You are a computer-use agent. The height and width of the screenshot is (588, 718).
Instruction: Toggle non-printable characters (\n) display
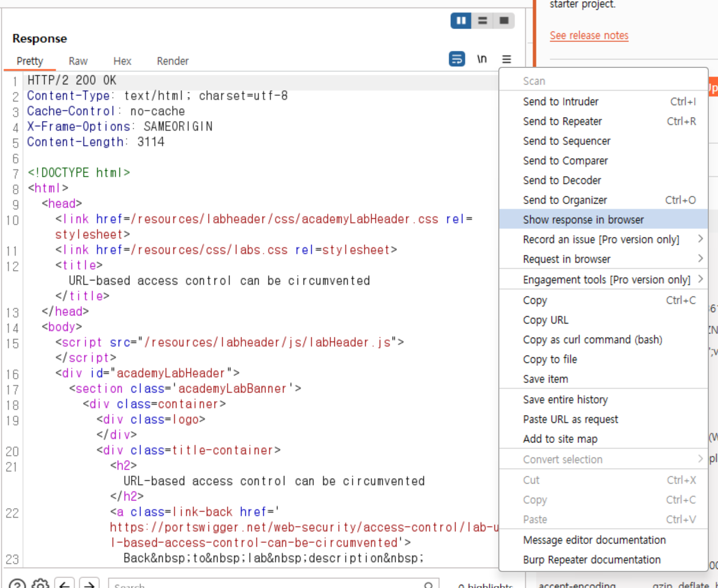click(482, 59)
